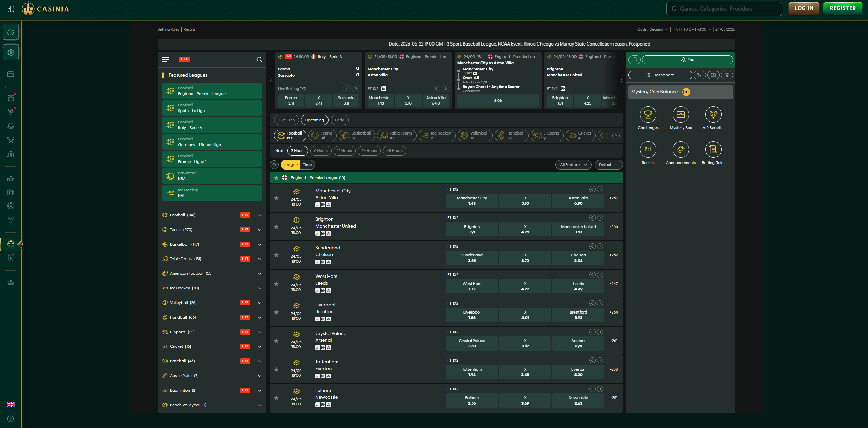Open the bet slip icon beside You
The height and width of the screenshot is (428, 868).
point(635,60)
